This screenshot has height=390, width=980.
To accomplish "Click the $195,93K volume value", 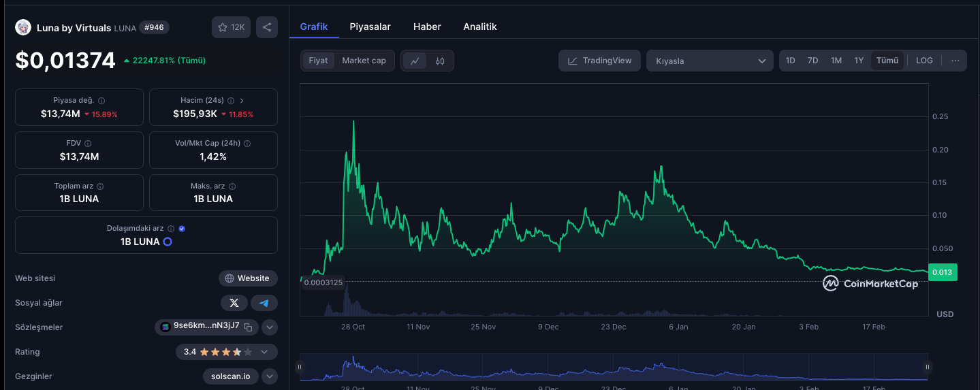I will 195,114.
